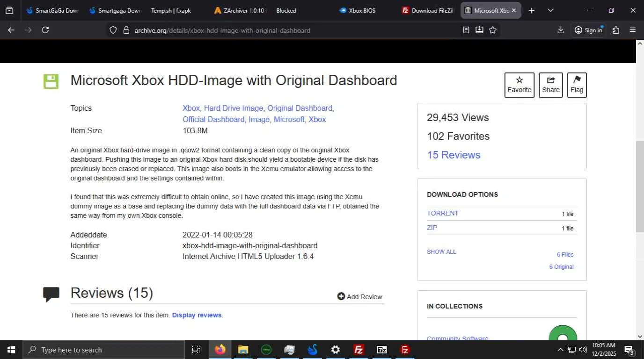Image resolution: width=644 pixels, height=359 pixels.
Task: Close the Microsoft Xbox tab
Action: pos(514,10)
